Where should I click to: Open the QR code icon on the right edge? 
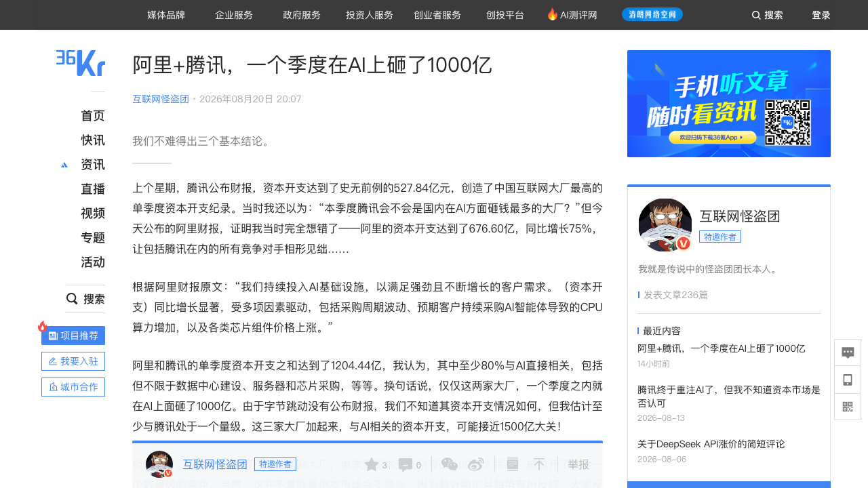(x=848, y=407)
